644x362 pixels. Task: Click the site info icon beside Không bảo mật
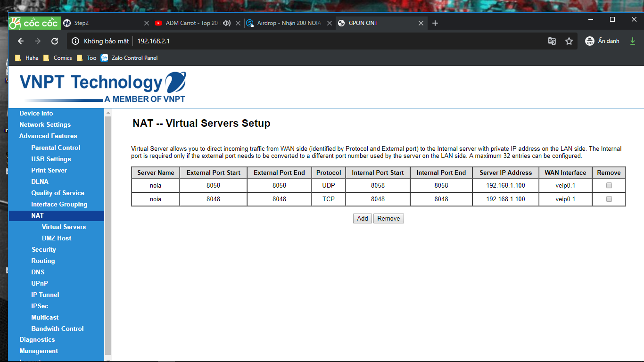point(75,41)
